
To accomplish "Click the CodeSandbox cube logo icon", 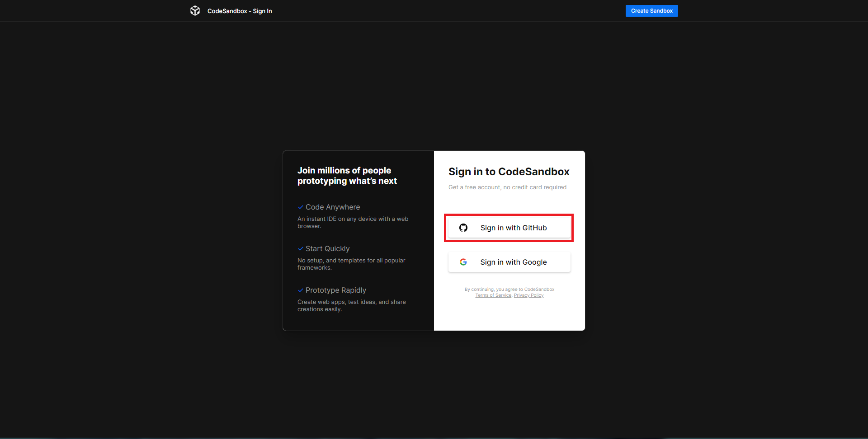I will (195, 11).
